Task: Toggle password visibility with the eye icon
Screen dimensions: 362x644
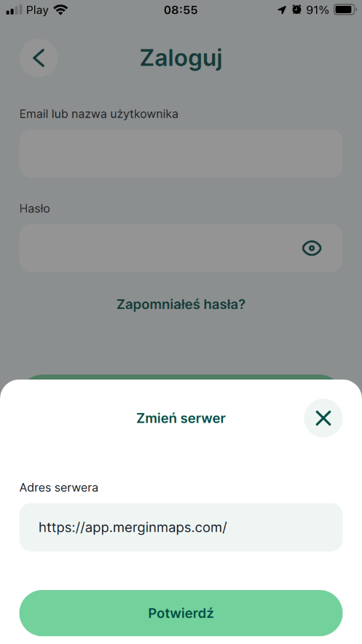Action: point(312,248)
